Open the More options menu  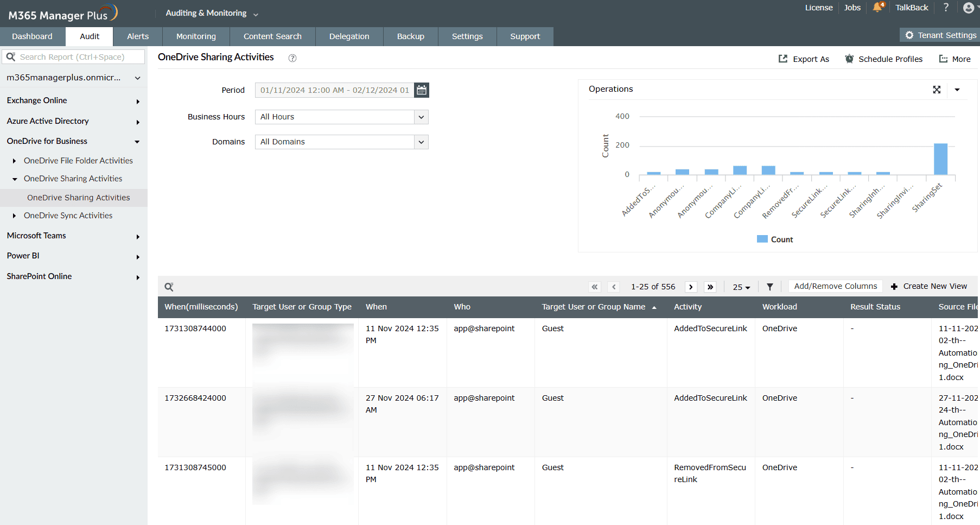tap(955, 59)
